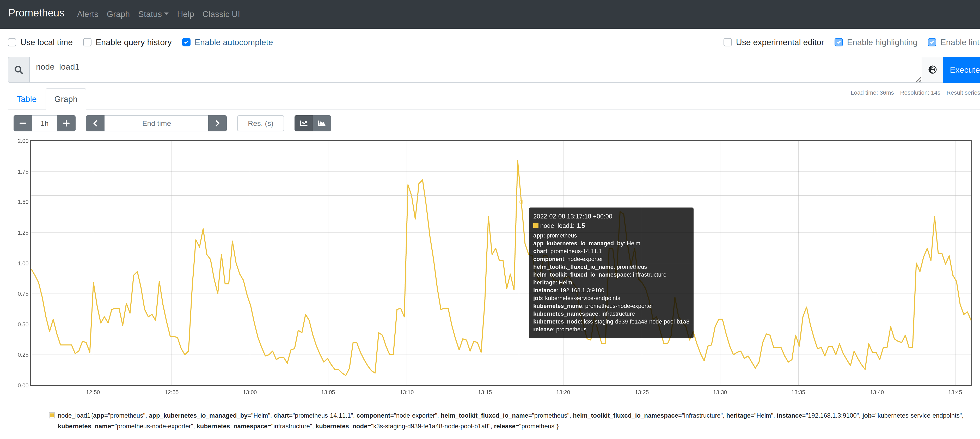Click the query search magnifier icon
The width and height of the screenshot is (980, 439).
[x=18, y=69]
